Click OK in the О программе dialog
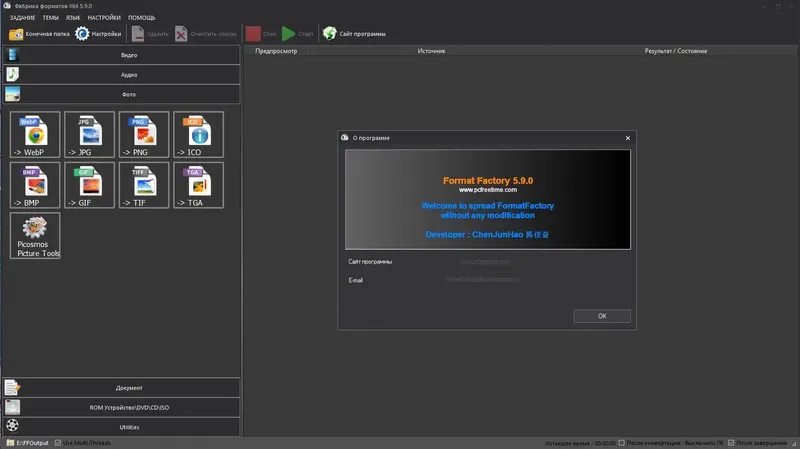The height and width of the screenshot is (449, 800). point(602,316)
